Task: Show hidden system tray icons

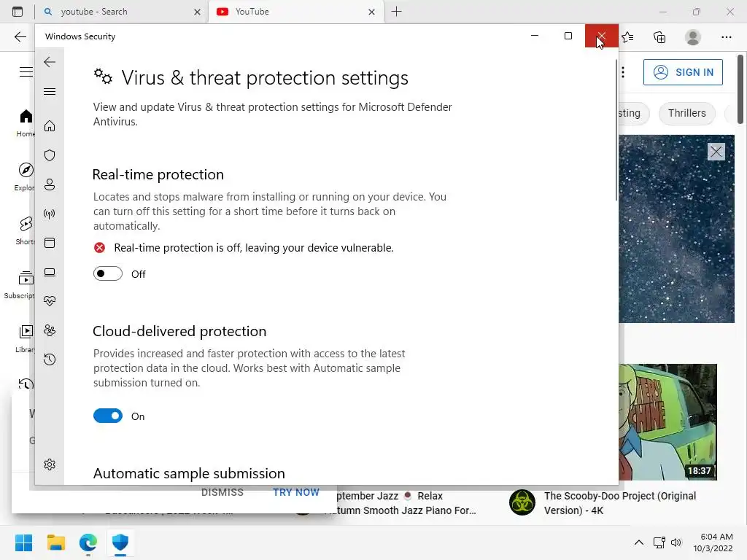Action: coord(639,542)
